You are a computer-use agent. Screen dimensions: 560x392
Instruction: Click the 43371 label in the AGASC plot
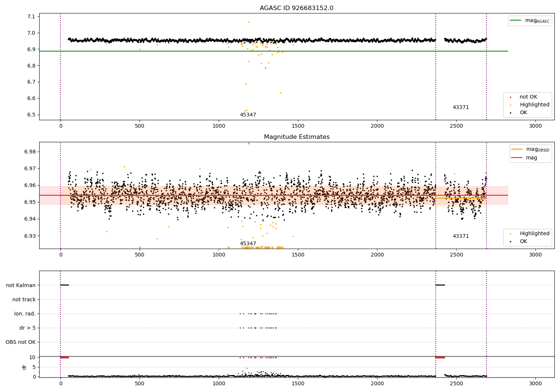tap(461, 108)
